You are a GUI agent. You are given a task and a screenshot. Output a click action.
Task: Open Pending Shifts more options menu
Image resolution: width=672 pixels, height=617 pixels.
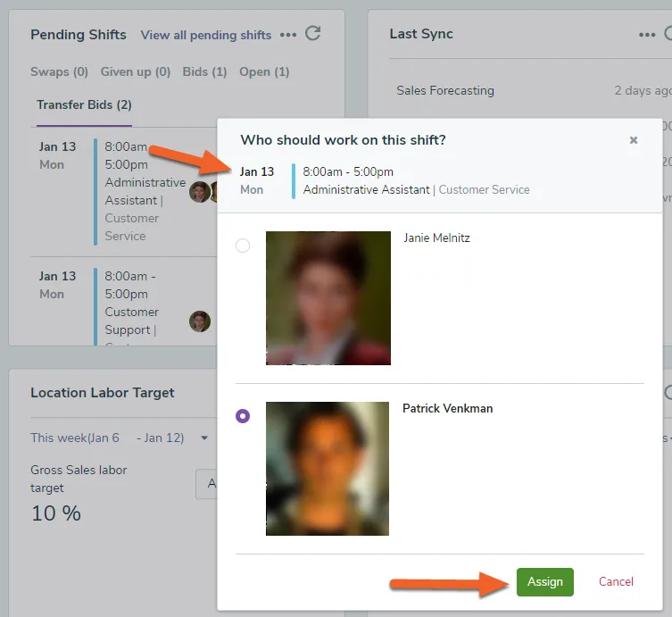coord(288,35)
